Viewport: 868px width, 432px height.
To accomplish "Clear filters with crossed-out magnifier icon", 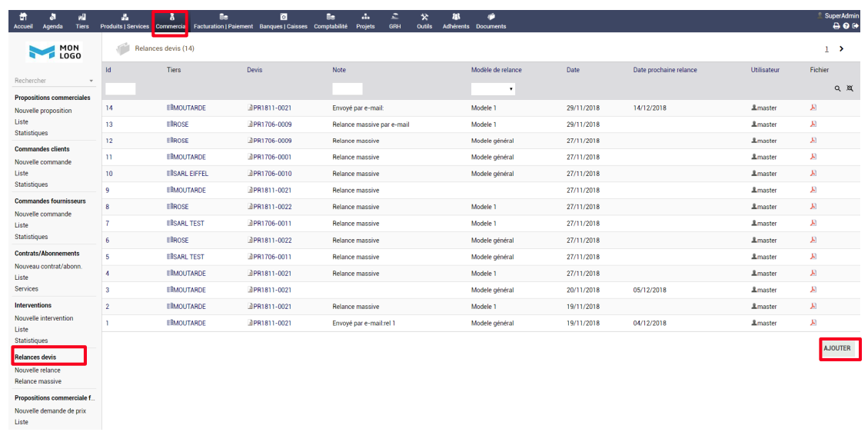I will tap(850, 88).
